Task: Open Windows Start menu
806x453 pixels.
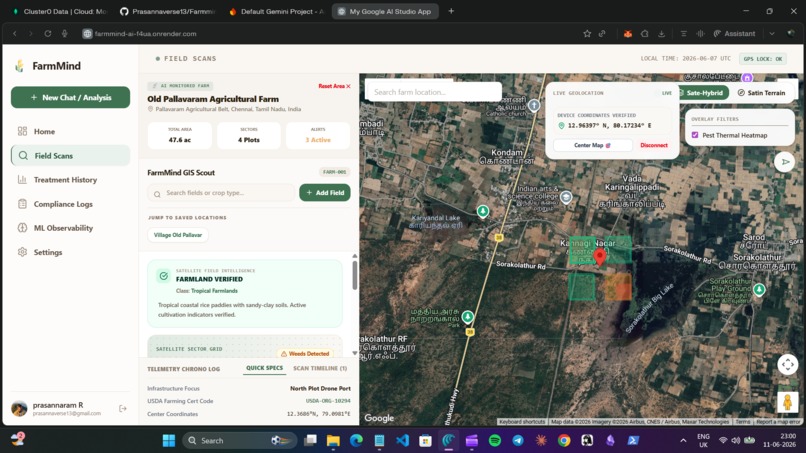Action: [x=169, y=441]
